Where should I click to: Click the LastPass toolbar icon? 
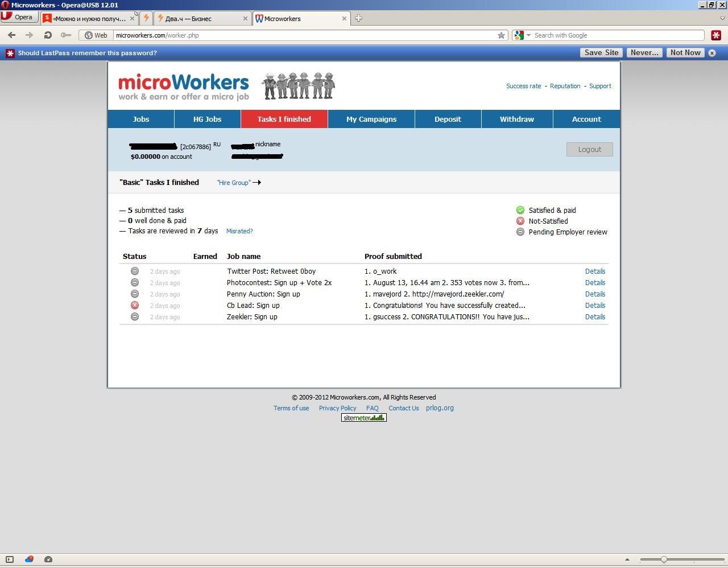(716, 35)
